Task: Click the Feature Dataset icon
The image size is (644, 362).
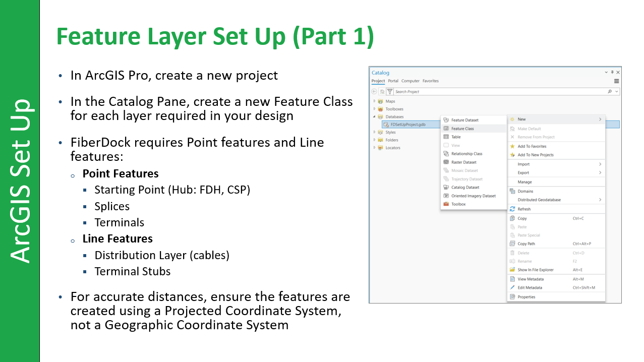Action: tap(446, 120)
